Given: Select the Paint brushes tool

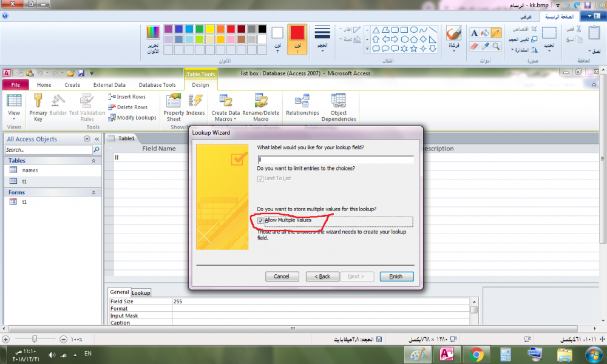Looking at the screenshot, I should [453, 38].
